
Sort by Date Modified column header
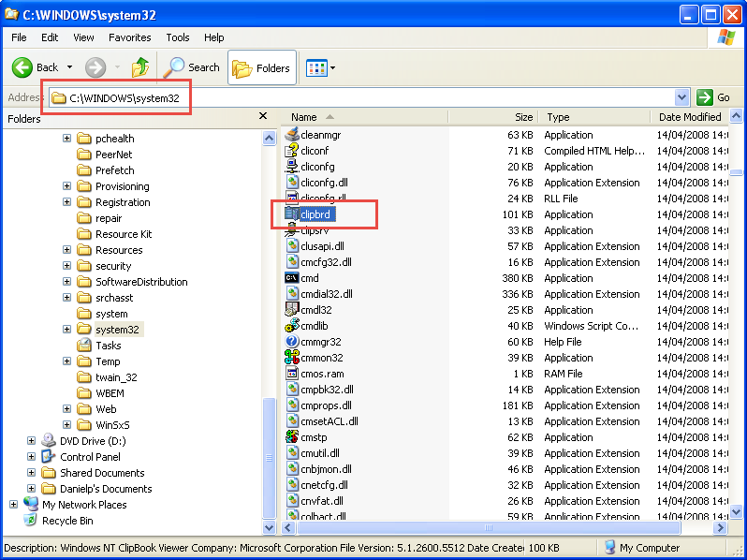coord(689,117)
